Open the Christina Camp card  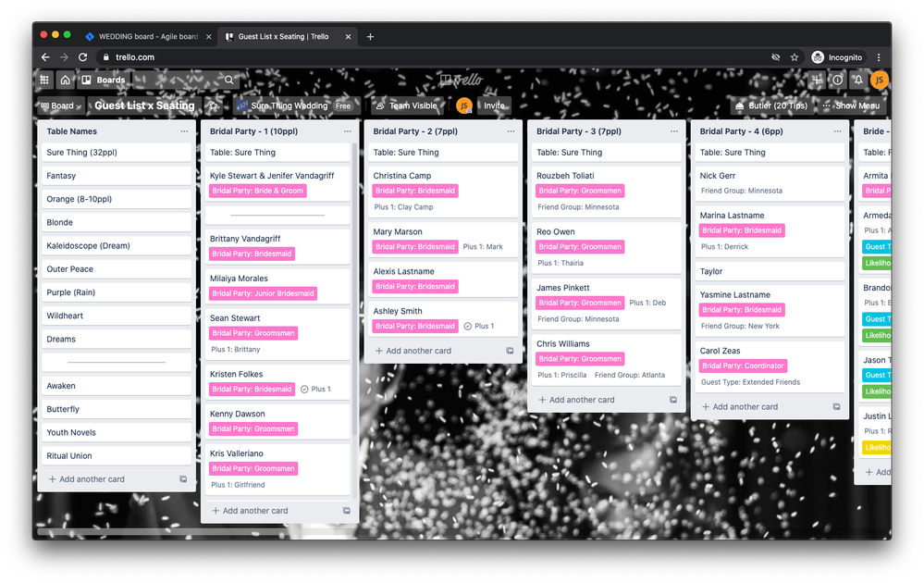click(x=441, y=192)
